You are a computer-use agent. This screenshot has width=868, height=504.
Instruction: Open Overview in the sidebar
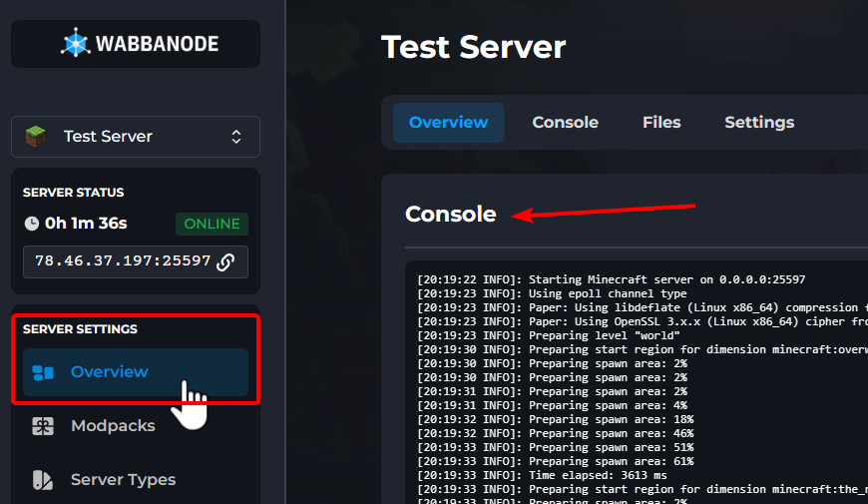pos(136,372)
